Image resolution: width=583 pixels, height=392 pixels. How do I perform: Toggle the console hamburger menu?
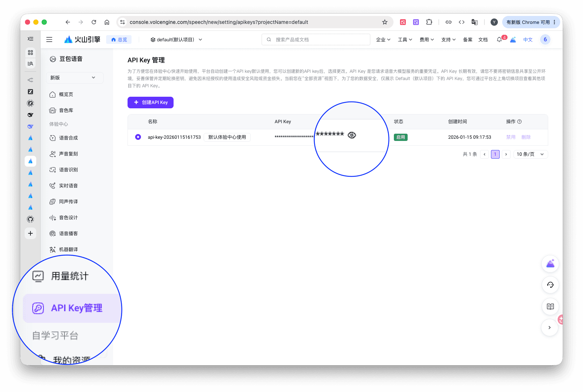[49, 39]
